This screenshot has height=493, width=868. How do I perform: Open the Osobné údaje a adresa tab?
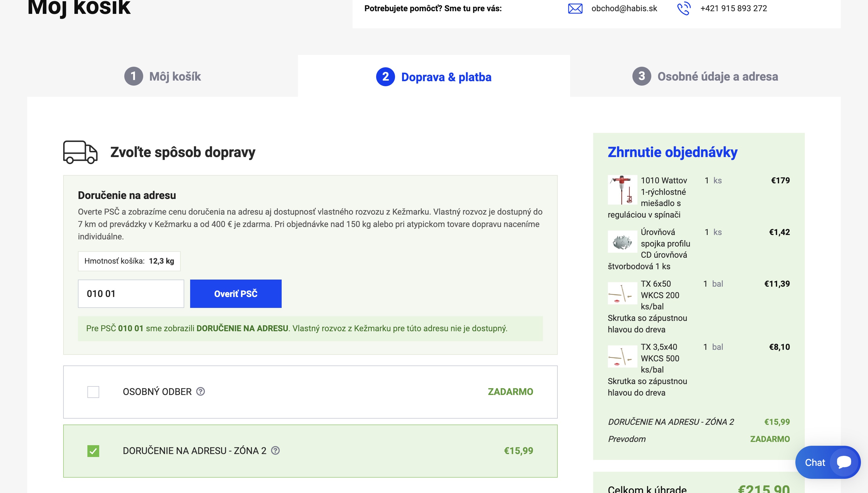coord(705,76)
